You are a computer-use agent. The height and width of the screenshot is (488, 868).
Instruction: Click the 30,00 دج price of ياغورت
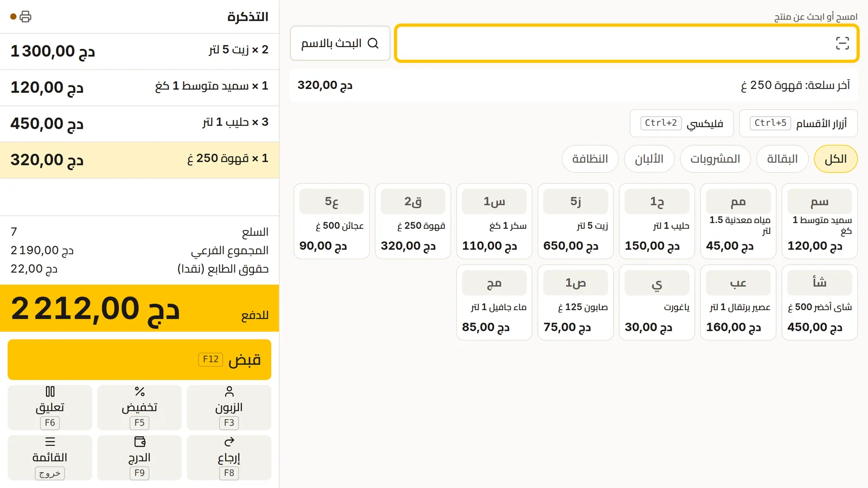click(648, 328)
